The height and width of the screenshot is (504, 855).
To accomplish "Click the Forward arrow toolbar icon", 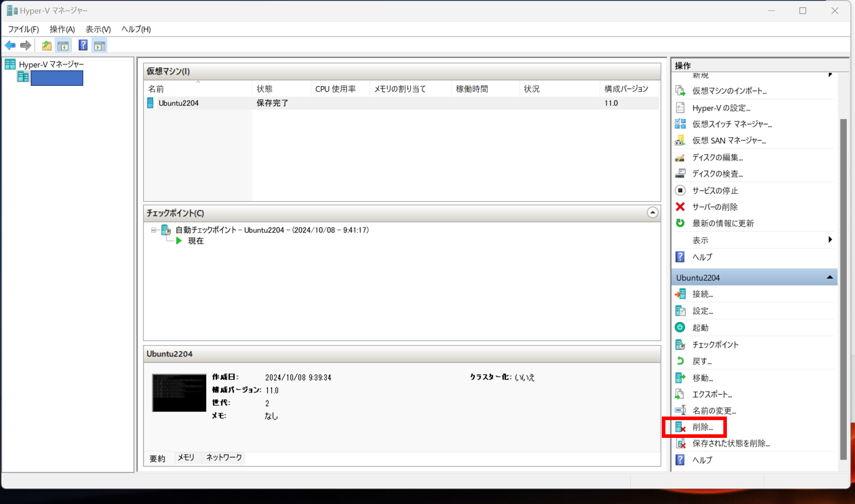I will pos(26,45).
